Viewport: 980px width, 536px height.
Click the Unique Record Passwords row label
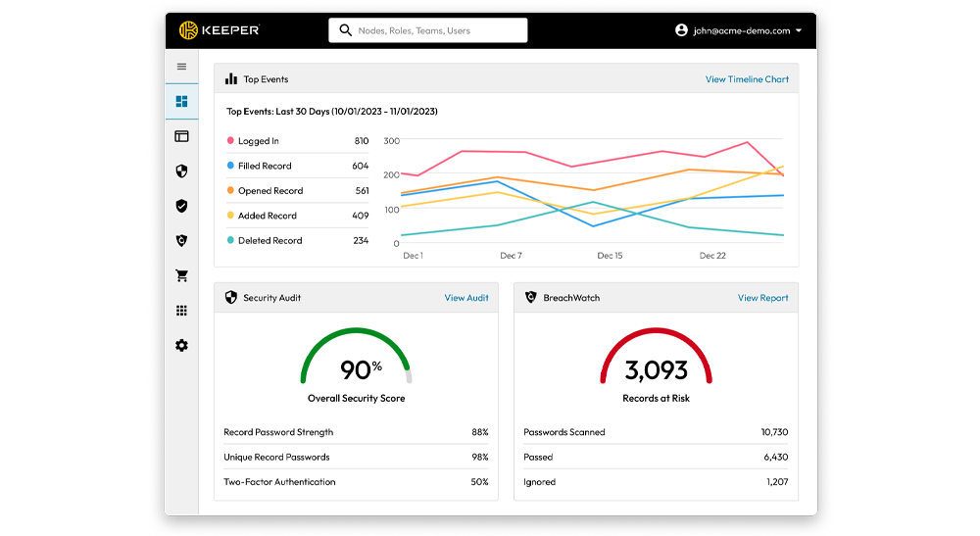pyautogui.click(x=276, y=458)
